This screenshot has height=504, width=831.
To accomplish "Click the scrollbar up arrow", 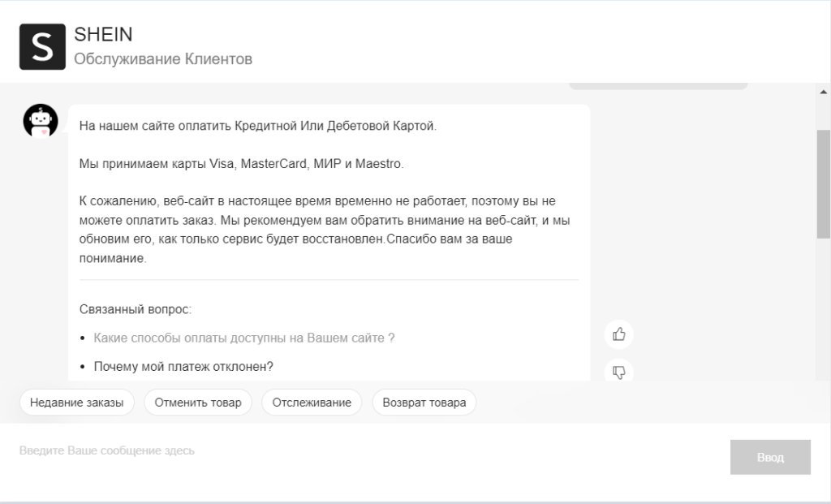I will click(x=824, y=91).
